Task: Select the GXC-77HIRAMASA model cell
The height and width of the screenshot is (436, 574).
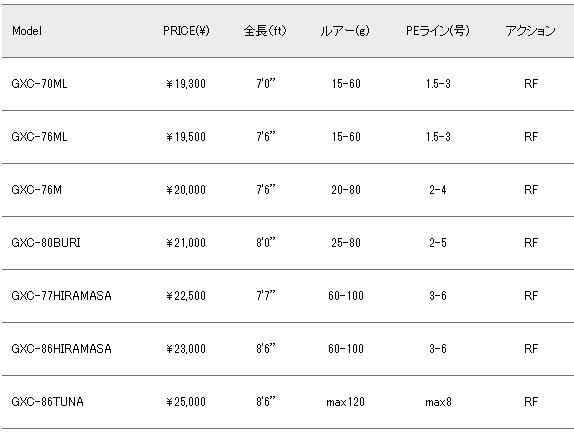Action: point(62,296)
